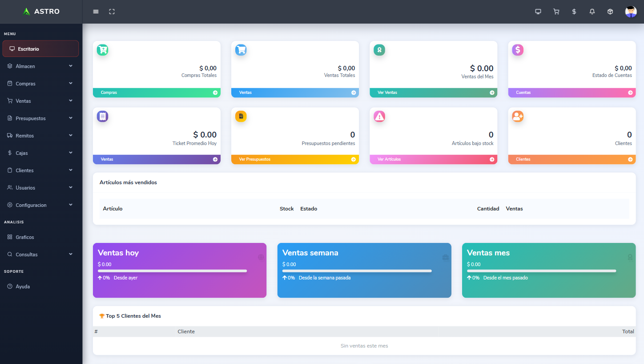Select Escritorio in the sidebar menu
The height and width of the screenshot is (364, 644).
(x=40, y=49)
